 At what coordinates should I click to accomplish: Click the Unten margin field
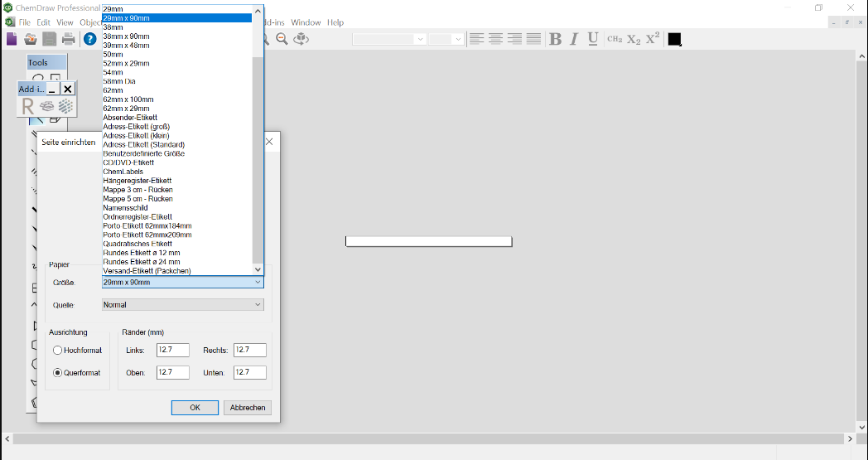tap(249, 372)
